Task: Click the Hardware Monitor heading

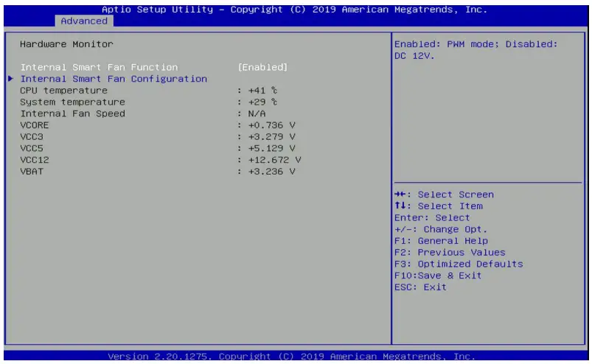Action: point(66,44)
